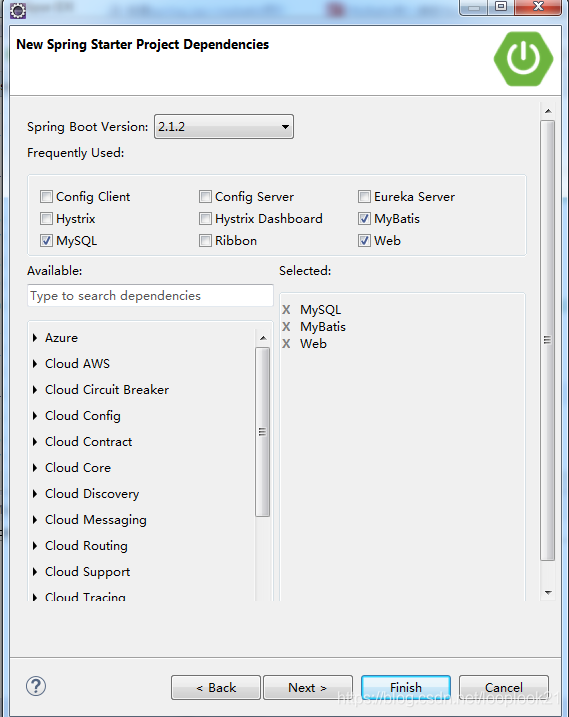The height and width of the screenshot is (717, 569).
Task: Tick the Hystrix checkbox
Action: 46,219
